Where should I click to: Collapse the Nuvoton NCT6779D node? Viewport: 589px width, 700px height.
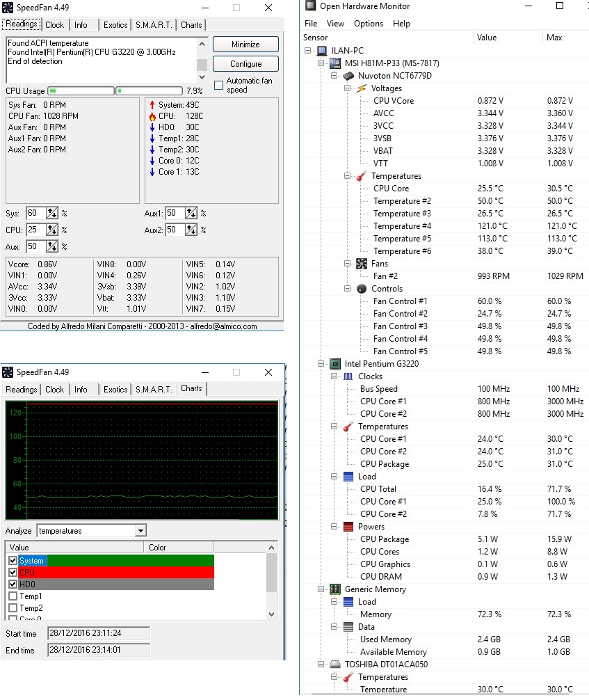click(334, 75)
